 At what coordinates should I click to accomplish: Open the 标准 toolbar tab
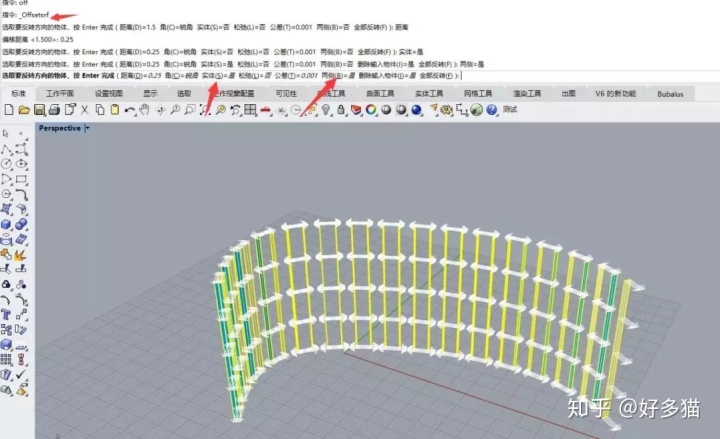(18, 93)
